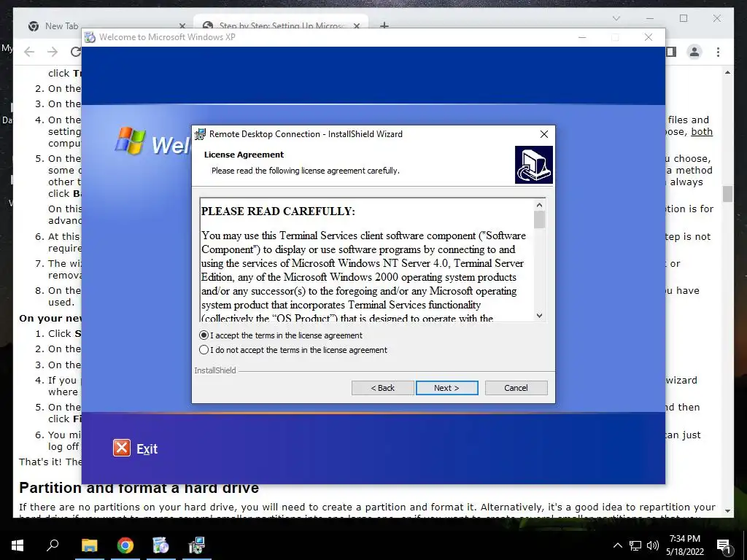Open the Windows Start menu
747x560 pixels.
click(x=18, y=545)
